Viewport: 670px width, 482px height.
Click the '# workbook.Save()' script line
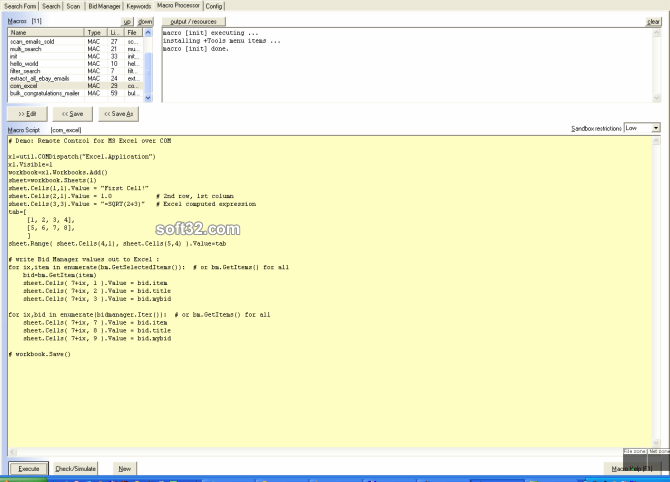tap(39, 354)
